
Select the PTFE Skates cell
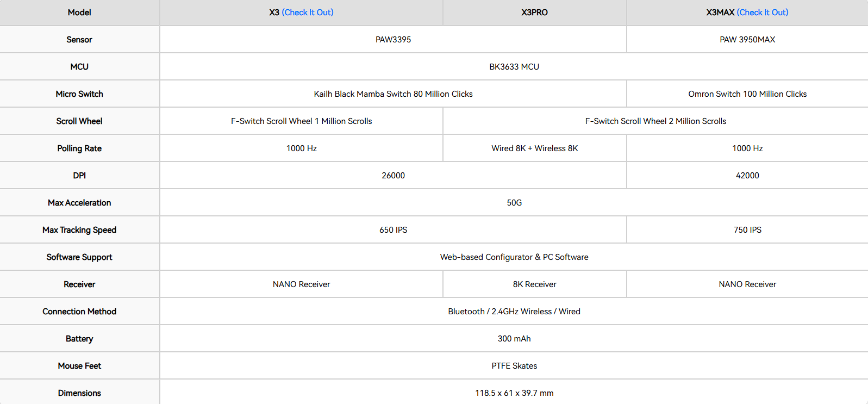pyautogui.click(x=514, y=366)
